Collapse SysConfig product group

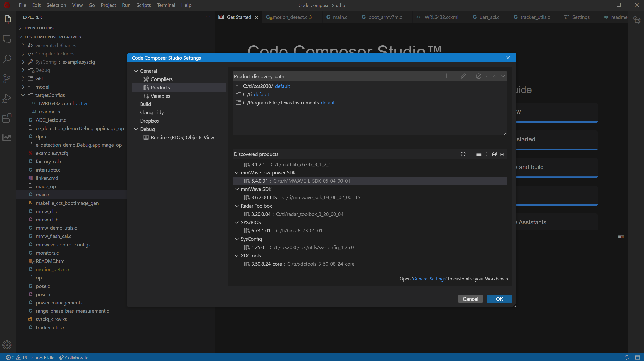coord(237,239)
